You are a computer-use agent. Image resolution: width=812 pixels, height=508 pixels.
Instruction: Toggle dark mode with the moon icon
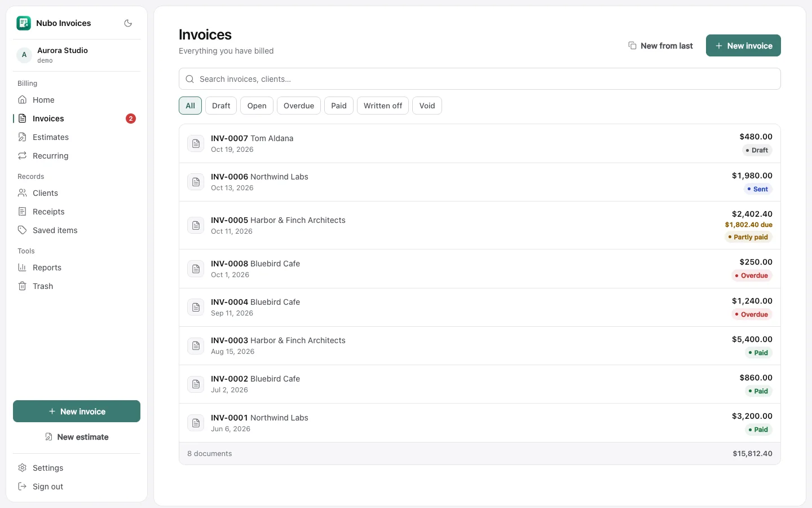pos(128,23)
